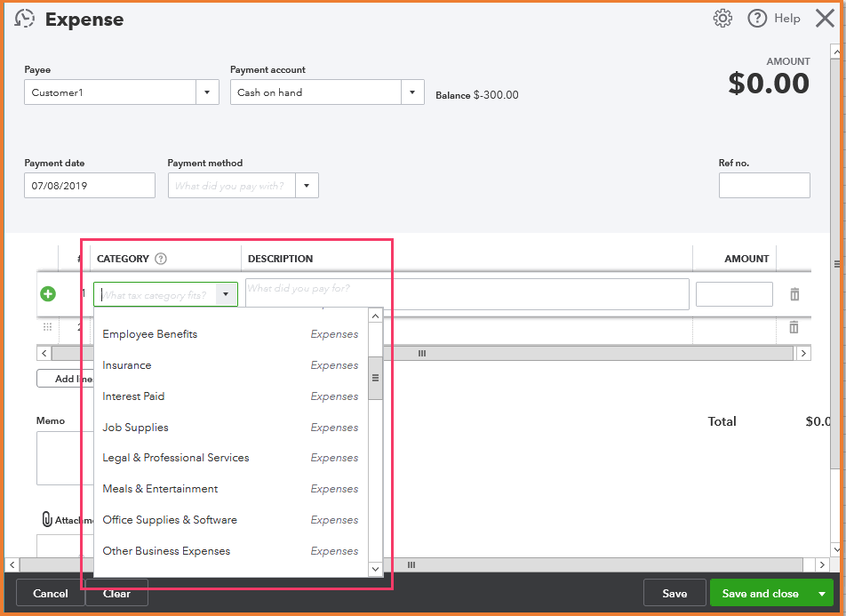Click bottom form scrollbar right arrow

pos(822,564)
